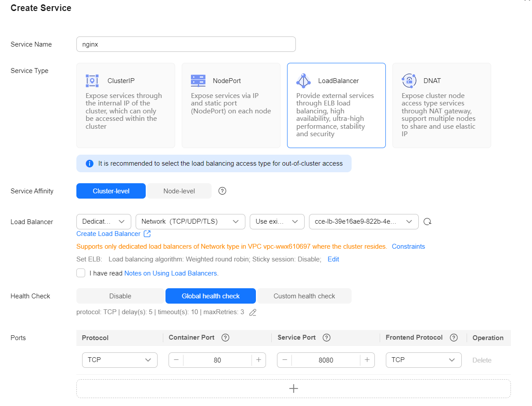
Task: Click Edit for Set ELB settings
Action: (x=334, y=259)
